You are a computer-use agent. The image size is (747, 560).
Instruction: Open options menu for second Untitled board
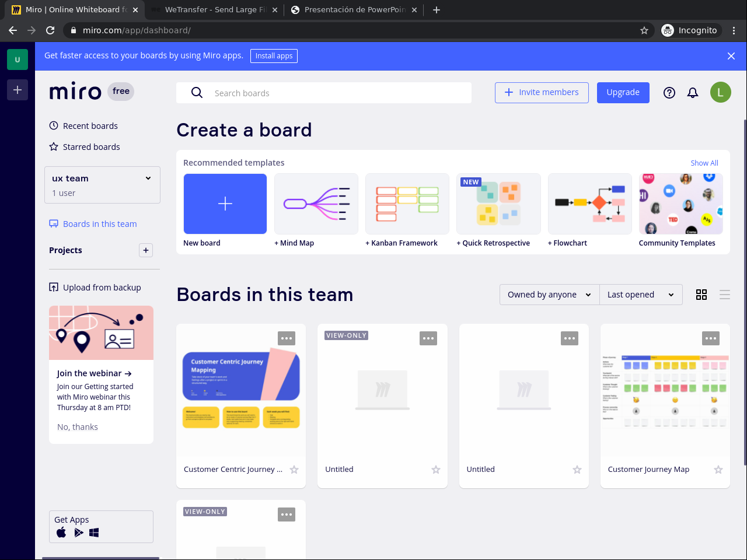(570, 338)
